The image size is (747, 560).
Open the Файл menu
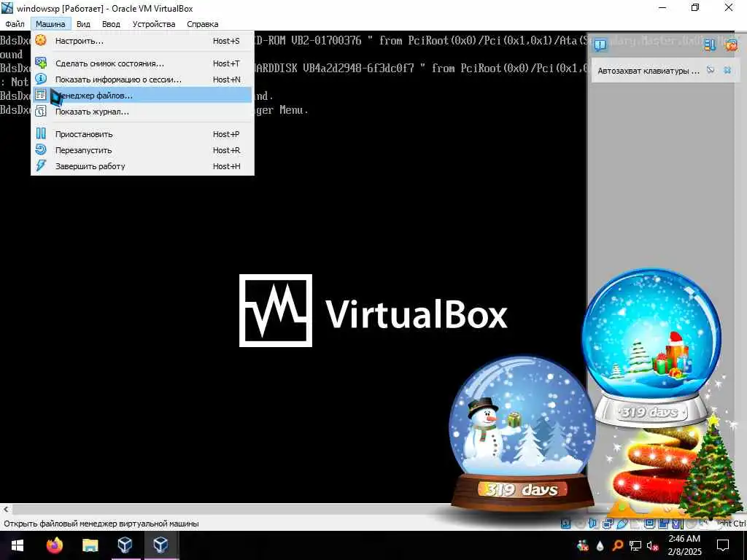[15, 24]
